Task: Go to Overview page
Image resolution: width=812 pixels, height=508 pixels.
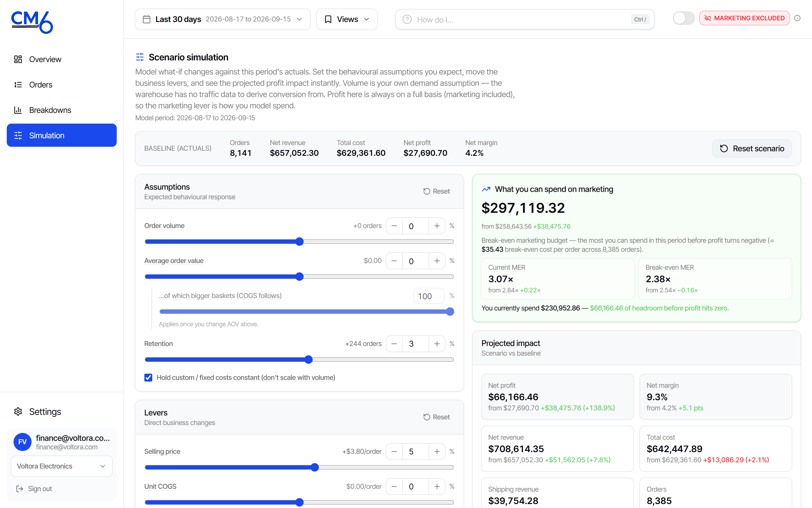Action: [x=62, y=59]
